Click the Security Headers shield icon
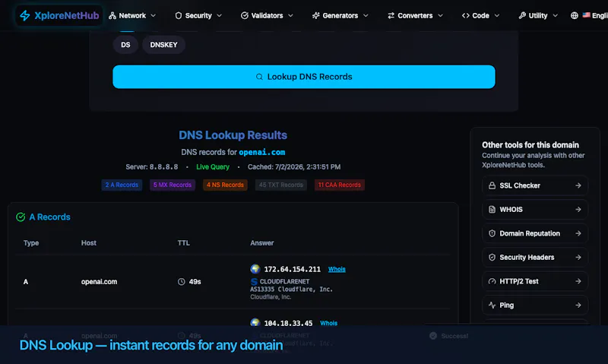 click(492, 258)
